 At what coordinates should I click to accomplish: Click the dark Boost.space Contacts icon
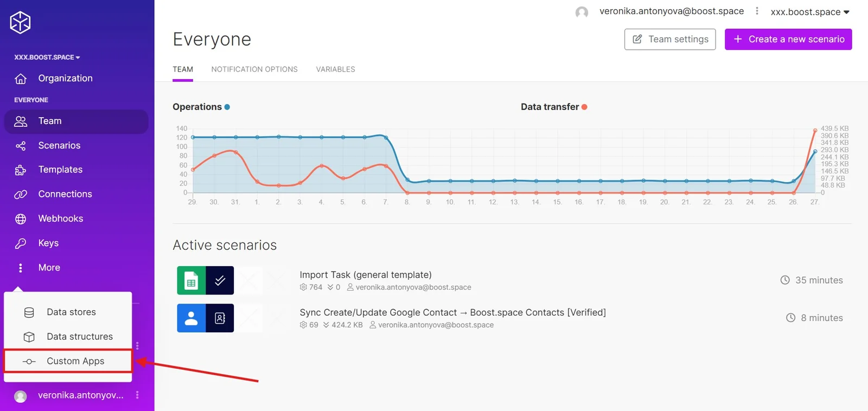click(220, 318)
